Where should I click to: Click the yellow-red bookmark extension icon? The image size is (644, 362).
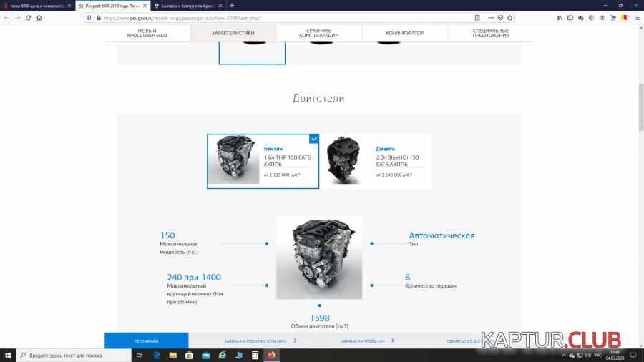click(624, 18)
